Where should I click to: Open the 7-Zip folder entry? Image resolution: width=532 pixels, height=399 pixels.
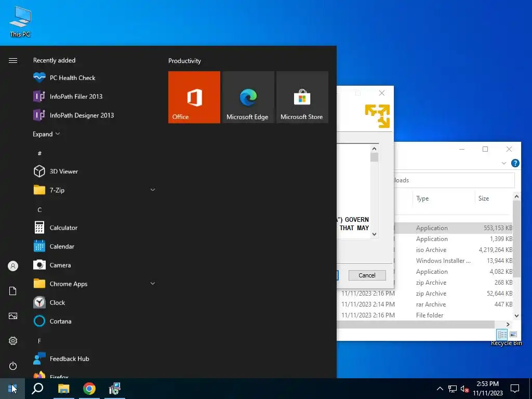tap(95, 190)
